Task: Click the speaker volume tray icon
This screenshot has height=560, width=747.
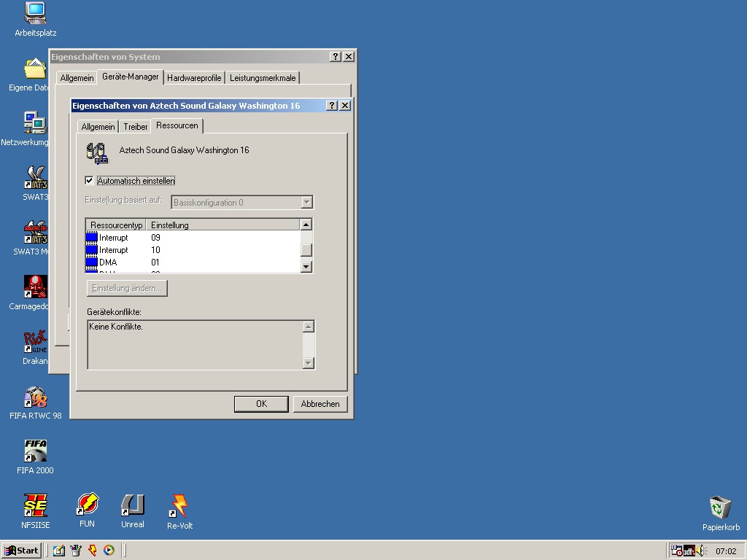Action: pos(700,551)
